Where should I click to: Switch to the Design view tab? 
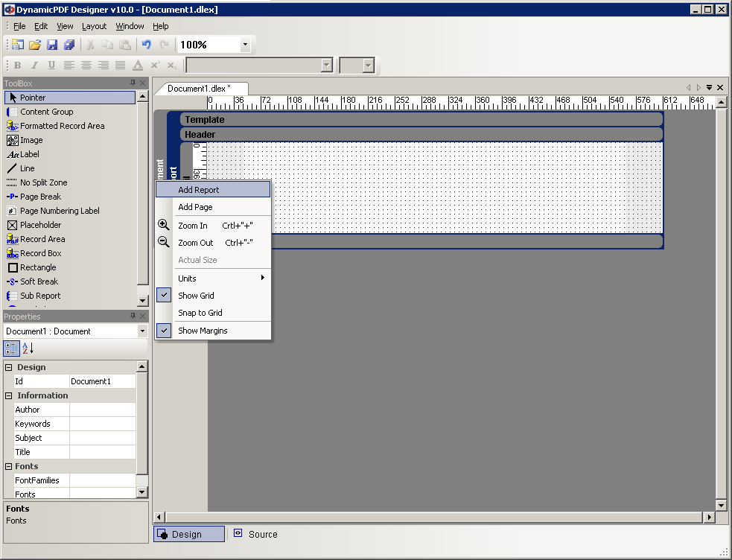tap(189, 534)
